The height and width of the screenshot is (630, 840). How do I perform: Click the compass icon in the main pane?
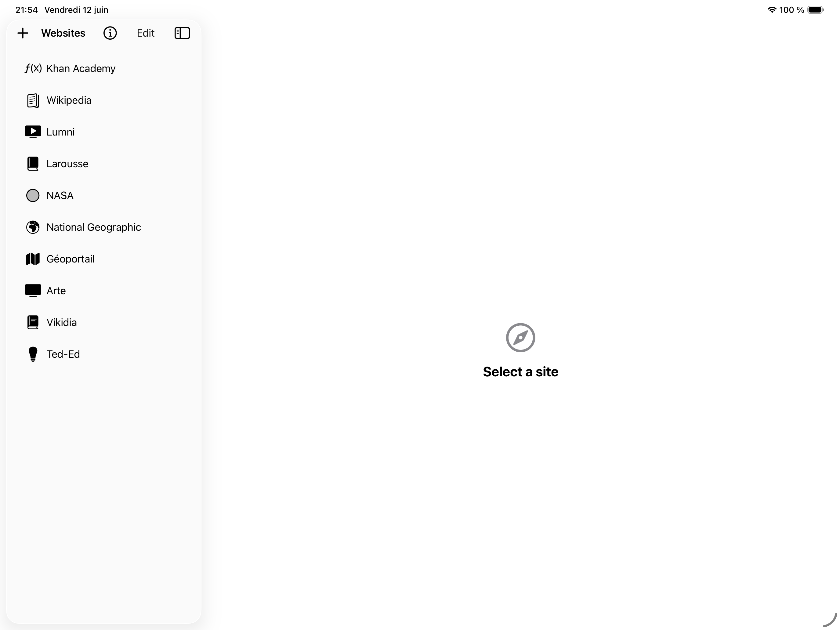(521, 338)
